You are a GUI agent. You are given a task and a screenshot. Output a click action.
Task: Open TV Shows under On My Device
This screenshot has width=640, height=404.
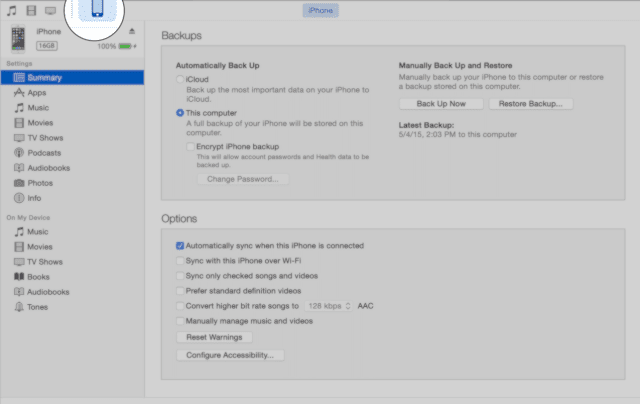[72, 262]
